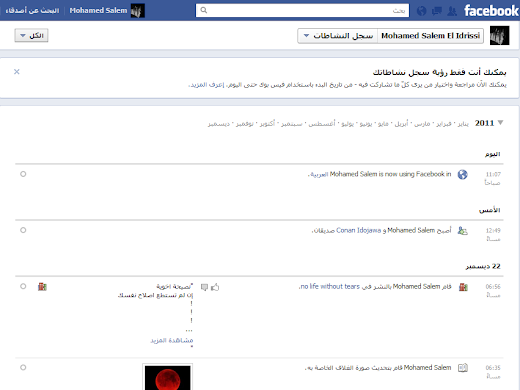Open the red moon cover photo thumbnail
Image resolution: width=520 pixels, height=390 pixels.
click(168, 377)
